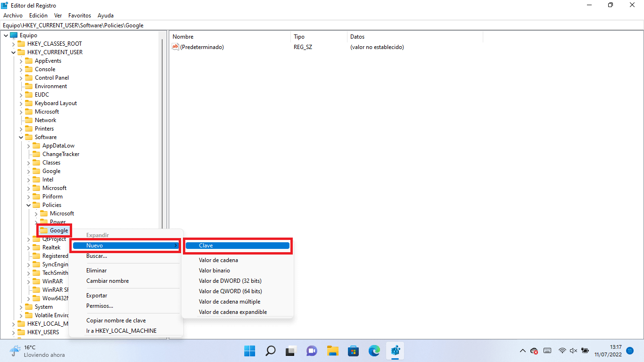Collapse the Software key arrow
The image size is (644, 362).
tap(21, 137)
